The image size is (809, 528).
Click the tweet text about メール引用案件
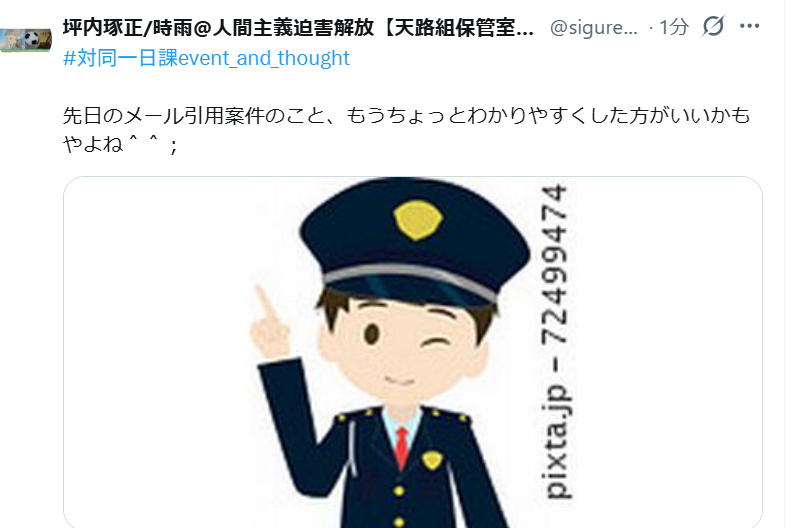[406, 129]
